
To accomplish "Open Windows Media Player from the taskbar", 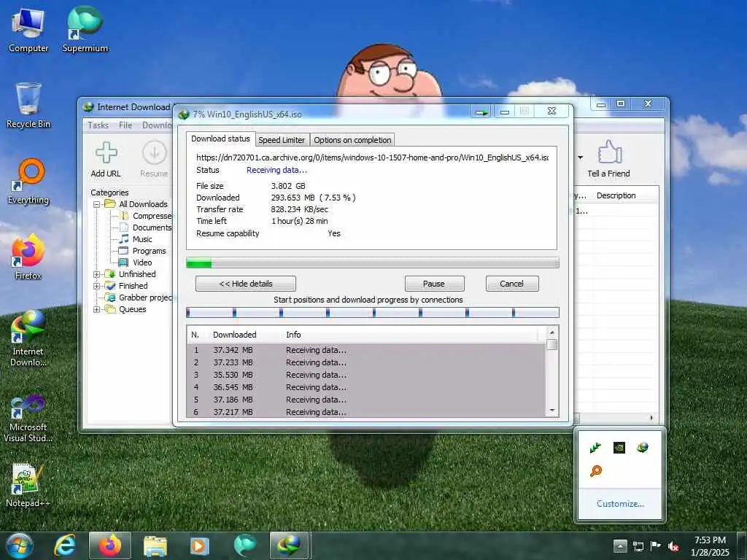I will pyautogui.click(x=200, y=545).
